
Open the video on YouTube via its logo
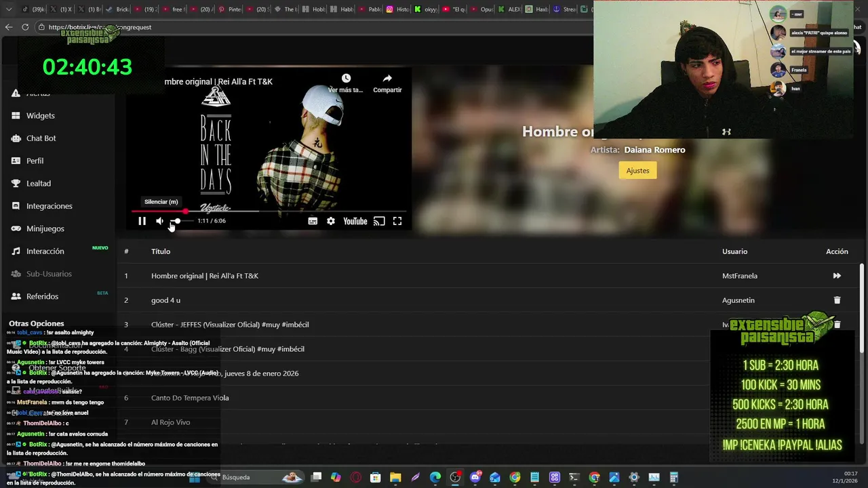(x=355, y=221)
